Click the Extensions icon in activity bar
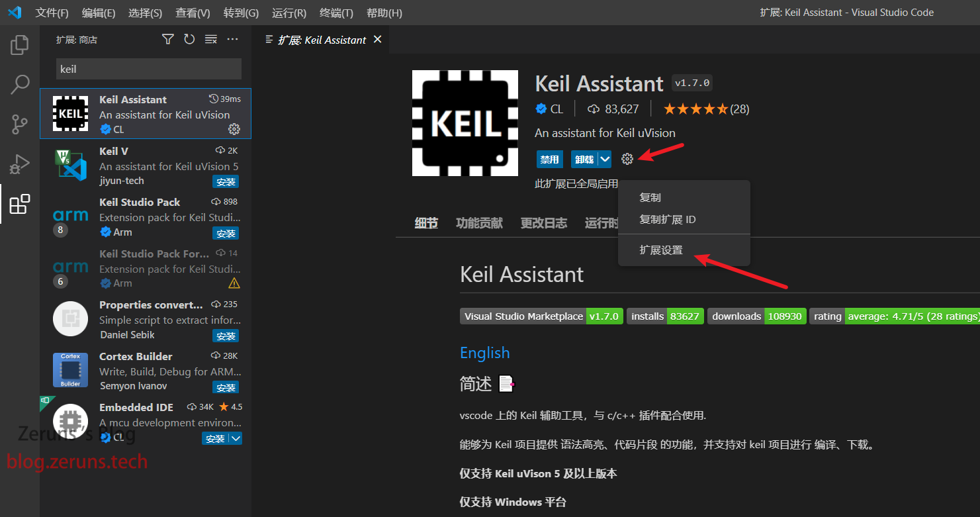 click(x=20, y=204)
